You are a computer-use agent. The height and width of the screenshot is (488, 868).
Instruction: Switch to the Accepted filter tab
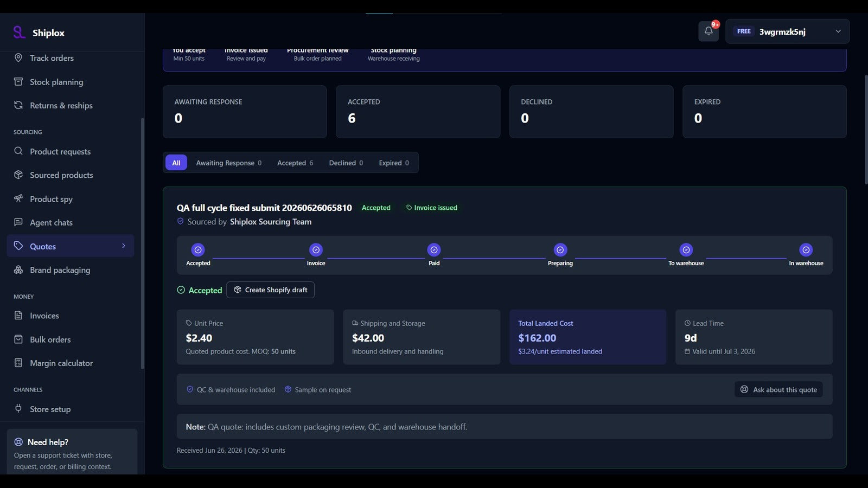click(295, 163)
